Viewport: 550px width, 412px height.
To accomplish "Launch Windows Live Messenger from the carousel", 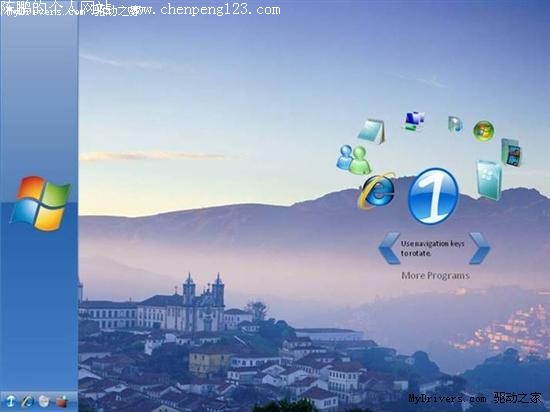I will click(x=354, y=160).
